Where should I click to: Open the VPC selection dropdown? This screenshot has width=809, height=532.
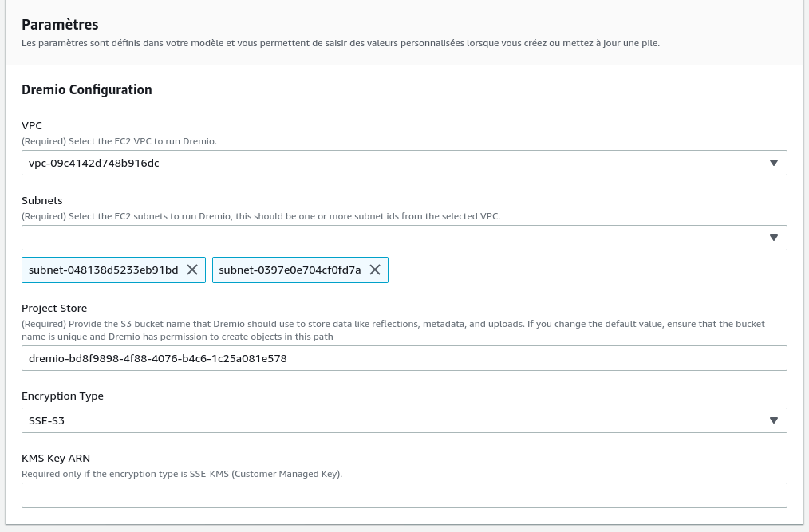point(404,162)
